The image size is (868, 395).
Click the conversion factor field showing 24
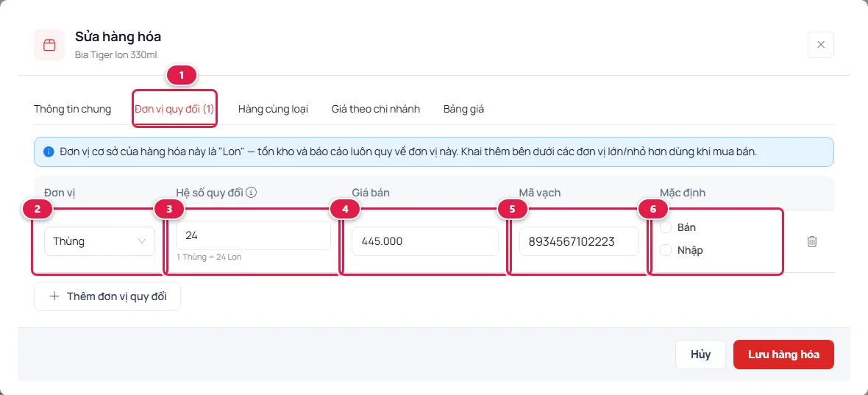(254, 235)
